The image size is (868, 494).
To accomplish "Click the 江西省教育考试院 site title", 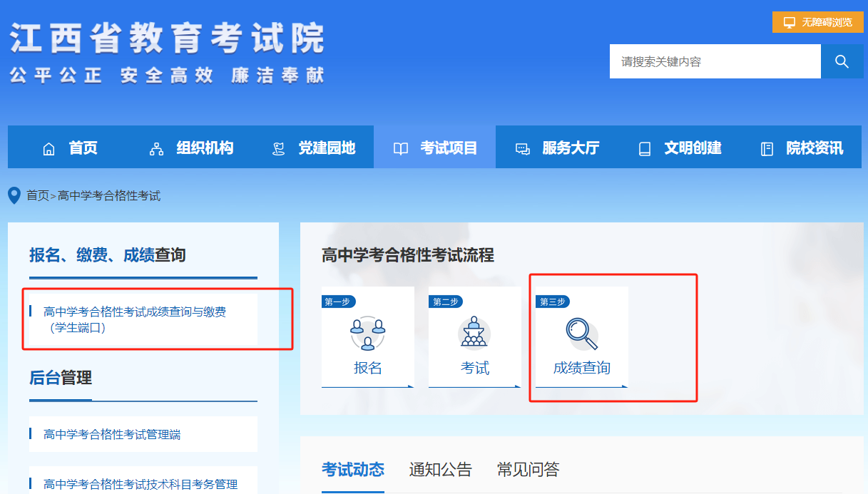I will coord(167,38).
